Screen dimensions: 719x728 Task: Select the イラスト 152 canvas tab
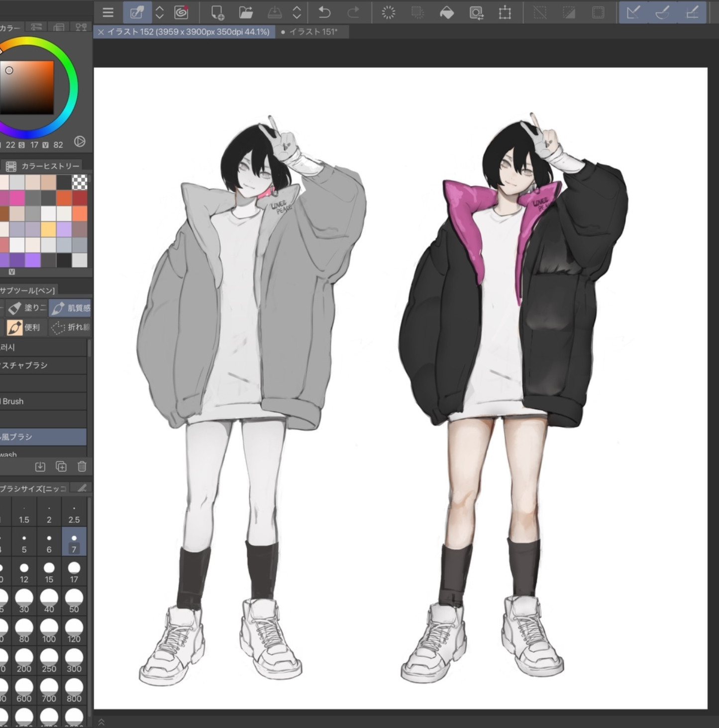(188, 32)
